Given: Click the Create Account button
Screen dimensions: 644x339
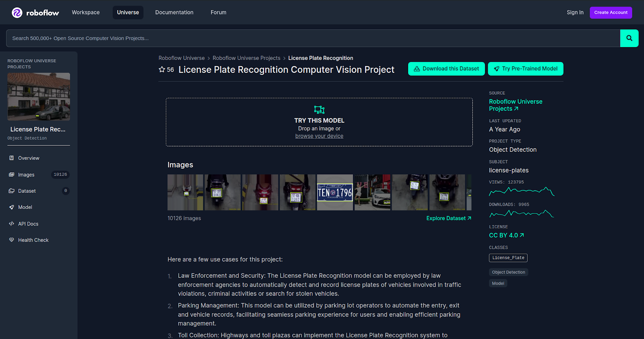Looking at the screenshot, I should click(x=611, y=12).
